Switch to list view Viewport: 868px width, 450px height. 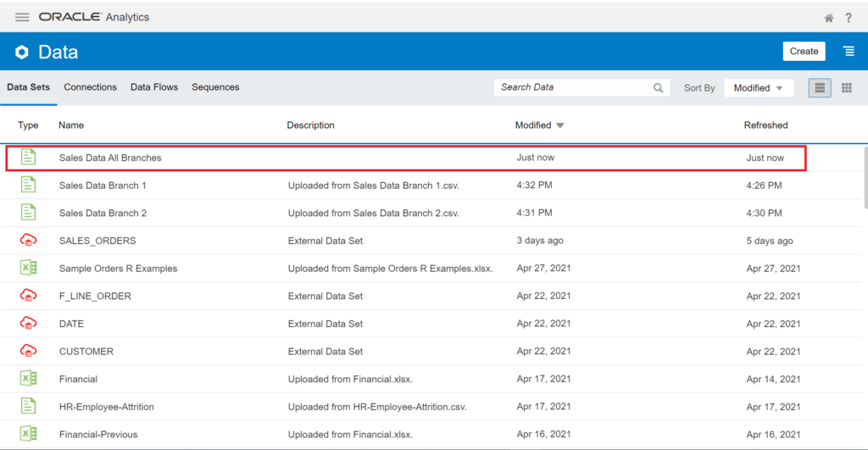(x=820, y=87)
